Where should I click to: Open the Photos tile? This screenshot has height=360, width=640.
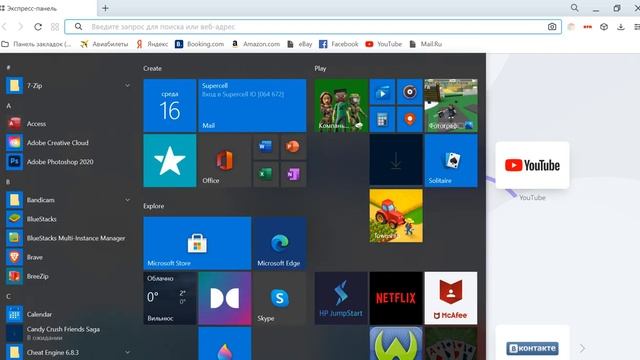click(451, 106)
